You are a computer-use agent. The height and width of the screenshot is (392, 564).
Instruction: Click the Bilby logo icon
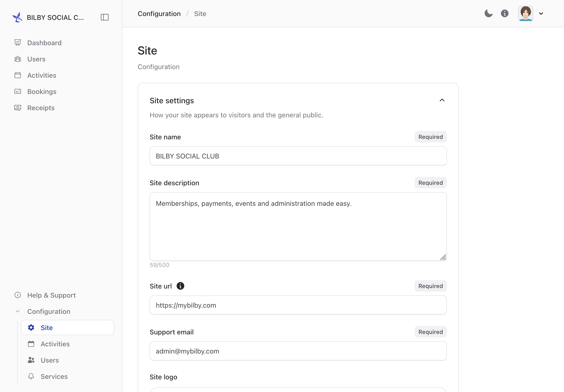pyautogui.click(x=17, y=17)
